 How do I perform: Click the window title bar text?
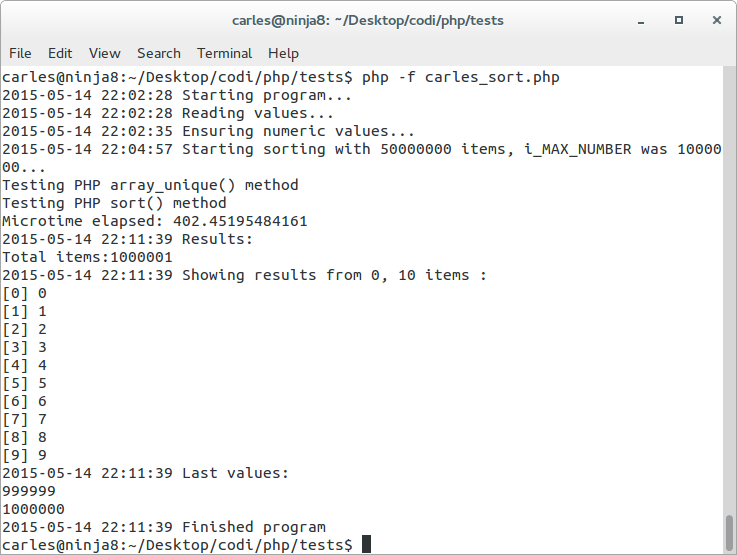(x=368, y=21)
